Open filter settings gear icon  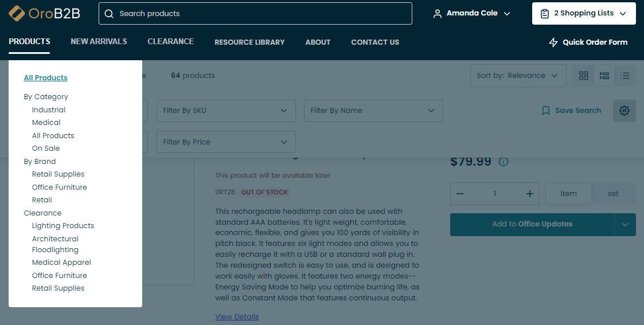pos(625,111)
